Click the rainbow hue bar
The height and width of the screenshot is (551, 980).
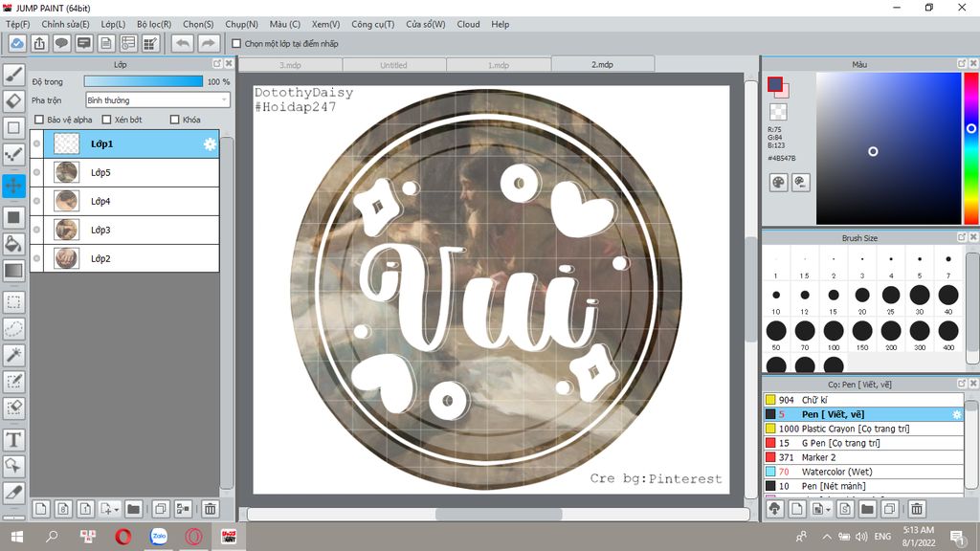(971, 148)
